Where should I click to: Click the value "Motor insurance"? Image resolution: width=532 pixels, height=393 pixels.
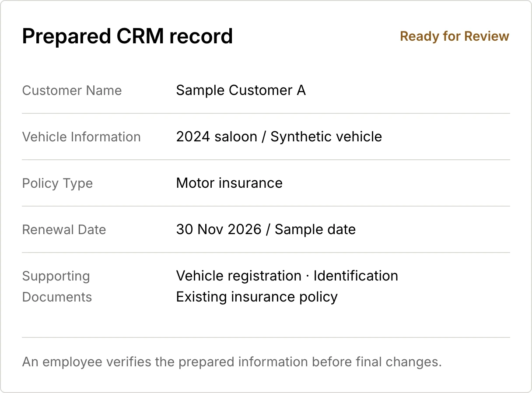(229, 183)
